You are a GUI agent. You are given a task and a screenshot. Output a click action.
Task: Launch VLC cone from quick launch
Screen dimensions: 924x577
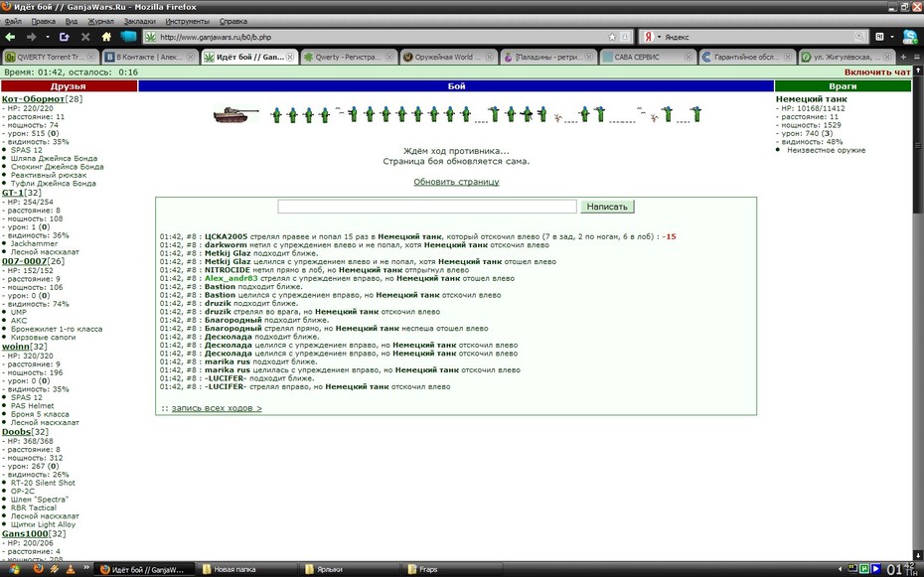click(71, 569)
